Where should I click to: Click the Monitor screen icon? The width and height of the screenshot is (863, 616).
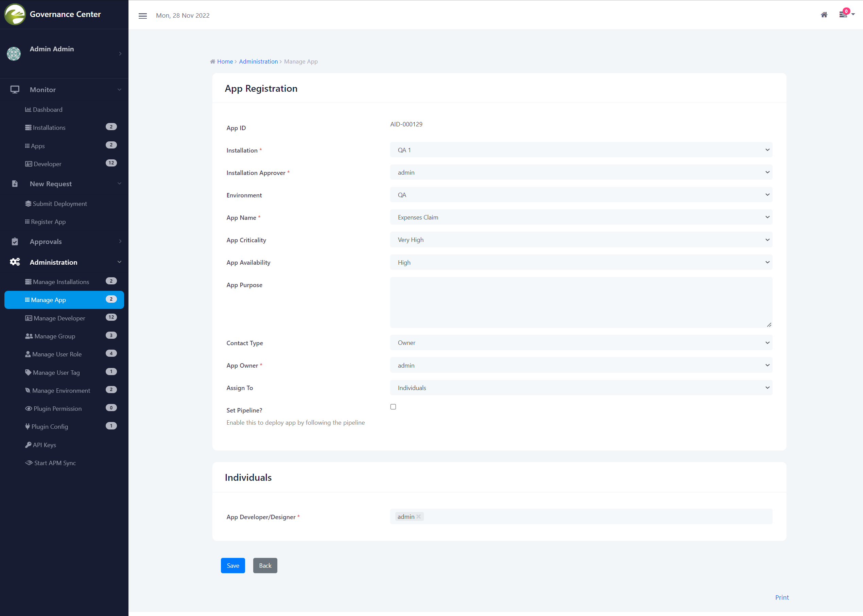coord(15,89)
